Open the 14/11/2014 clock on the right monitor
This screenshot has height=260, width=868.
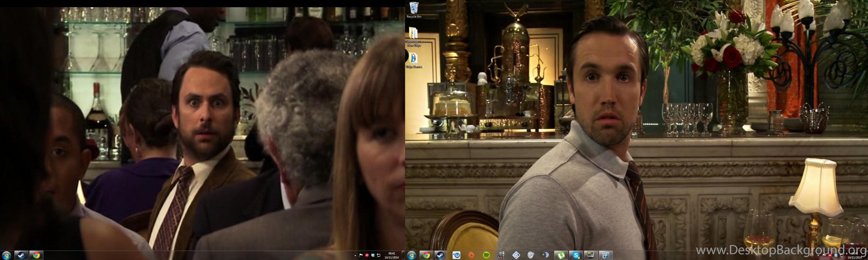click(855, 256)
